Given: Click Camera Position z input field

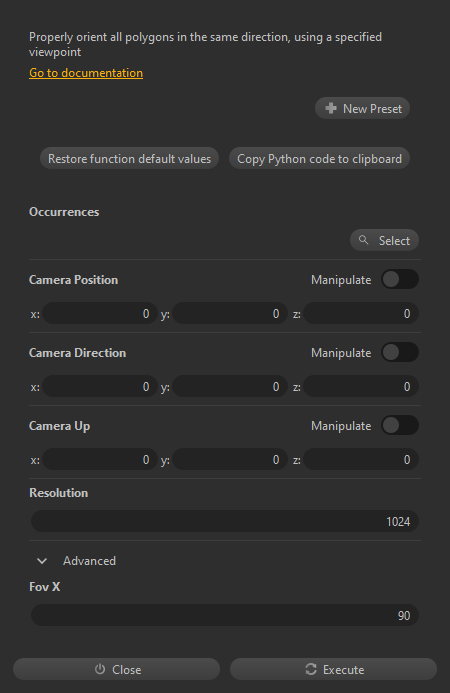Looking at the screenshot, I should click(361, 313).
